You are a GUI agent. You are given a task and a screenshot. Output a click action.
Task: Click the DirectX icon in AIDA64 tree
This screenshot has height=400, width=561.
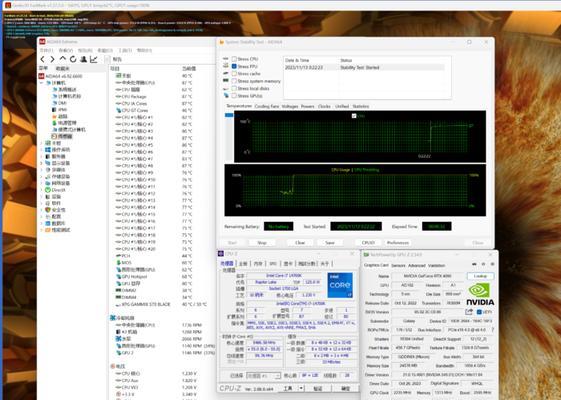(x=48, y=190)
